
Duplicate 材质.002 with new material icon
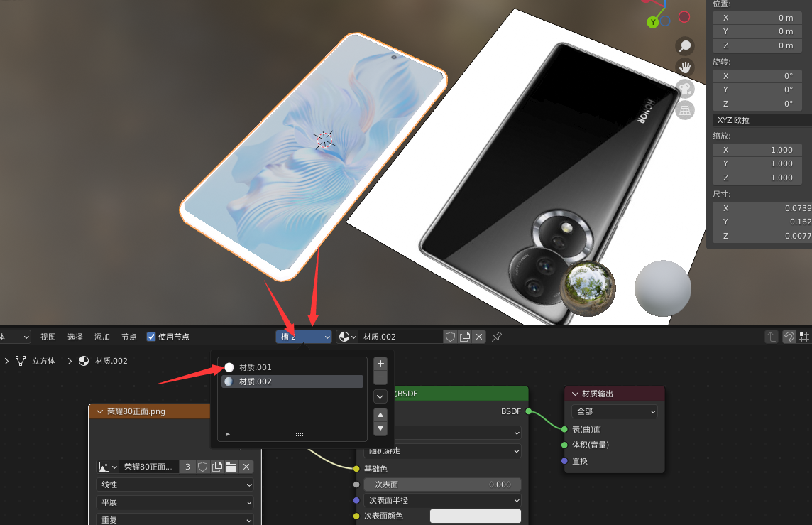pyautogui.click(x=465, y=337)
